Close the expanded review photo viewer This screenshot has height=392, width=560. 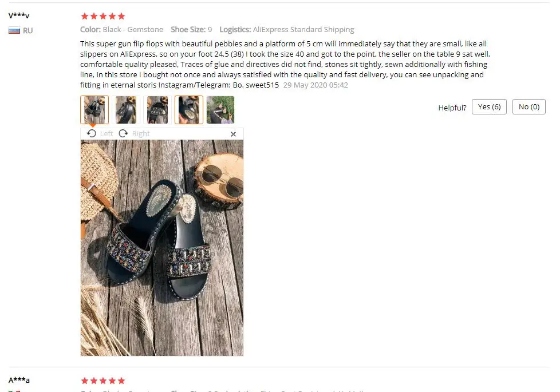click(233, 134)
